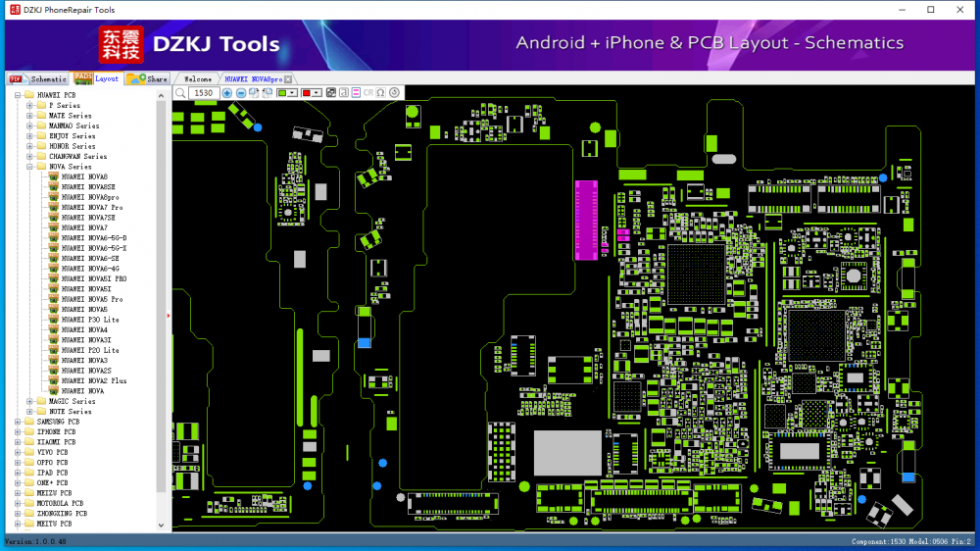Click the board icon beside HUAWEI NOVA5
Screen dimensions: 980x551
[53, 309]
